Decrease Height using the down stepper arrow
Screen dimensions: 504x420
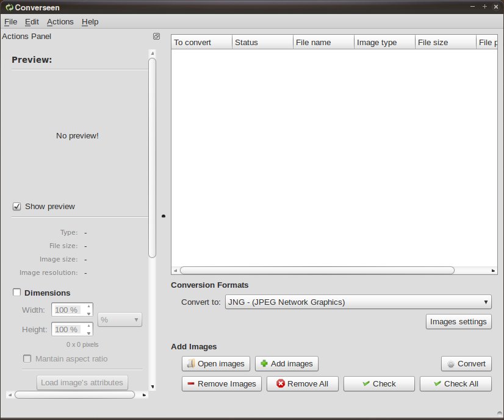(x=88, y=333)
